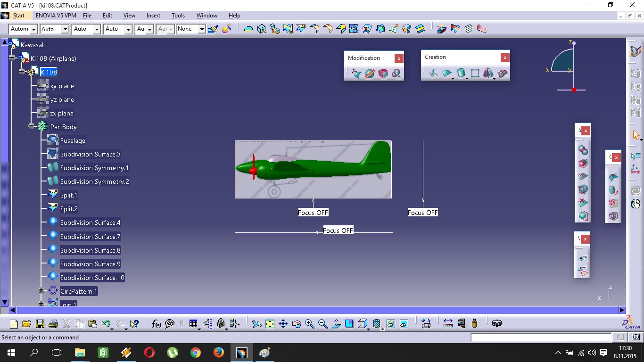Click the Undo arrow icon
The width and height of the screenshot is (644, 362).
[106, 324]
